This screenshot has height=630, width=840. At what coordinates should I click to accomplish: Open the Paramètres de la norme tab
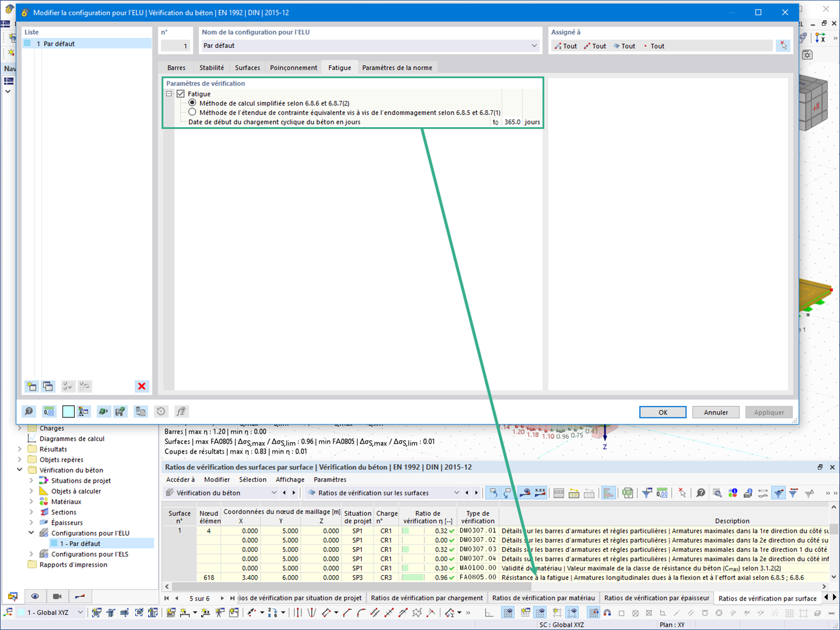point(397,68)
